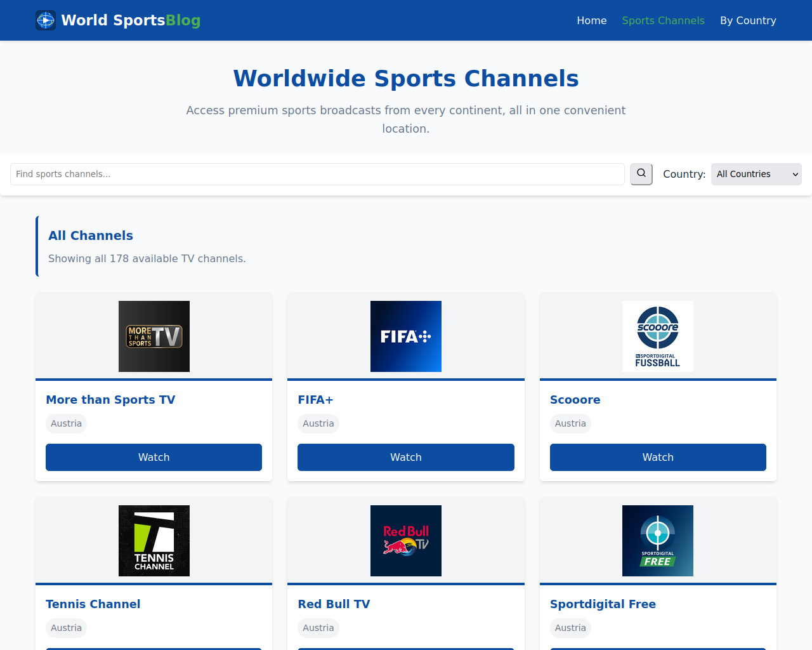Click the Country: label
The height and width of the screenshot is (650, 812).
point(684,174)
